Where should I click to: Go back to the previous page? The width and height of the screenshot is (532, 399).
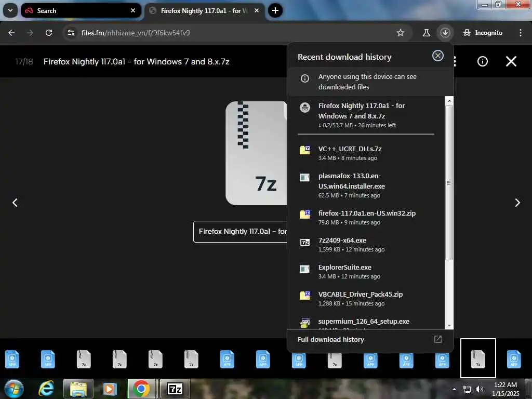click(11, 33)
